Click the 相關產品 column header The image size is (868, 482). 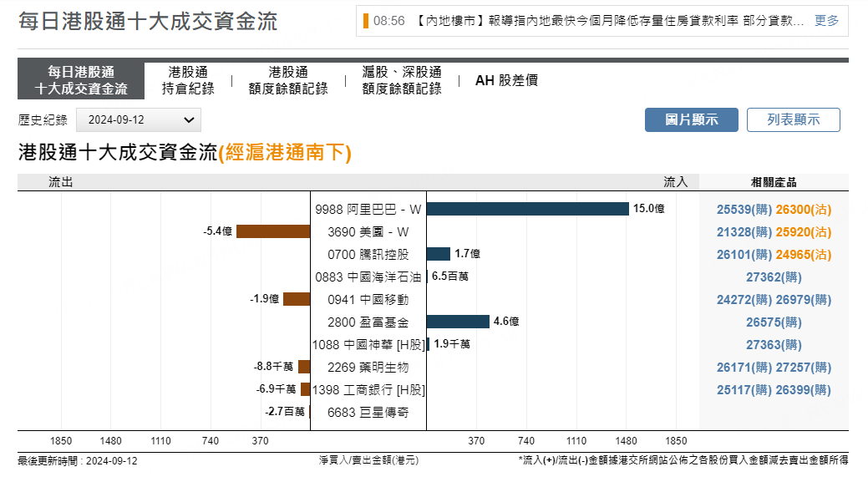click(774, 183)
